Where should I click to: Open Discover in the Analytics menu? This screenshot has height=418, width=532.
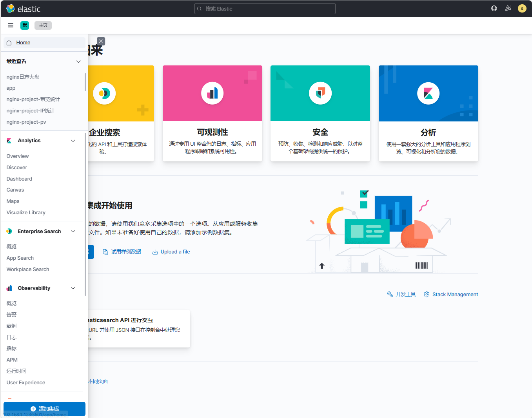coord(17,167)
